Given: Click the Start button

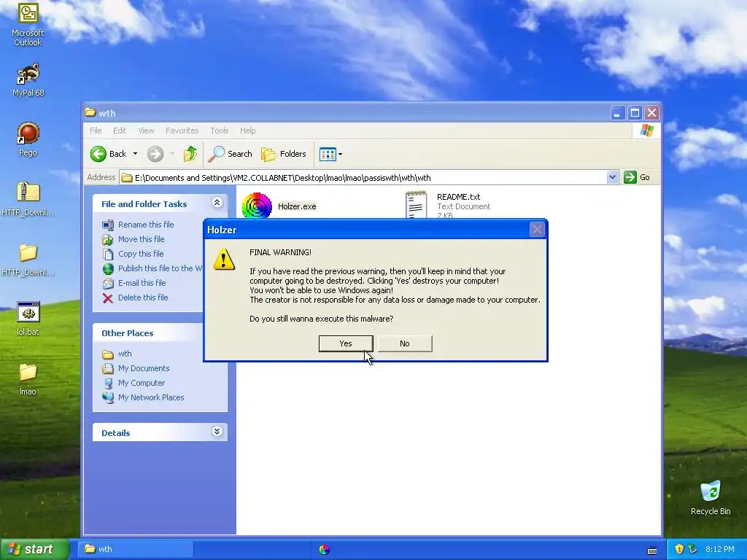Looking at the screenshot, I should click(x=35, y=549).
